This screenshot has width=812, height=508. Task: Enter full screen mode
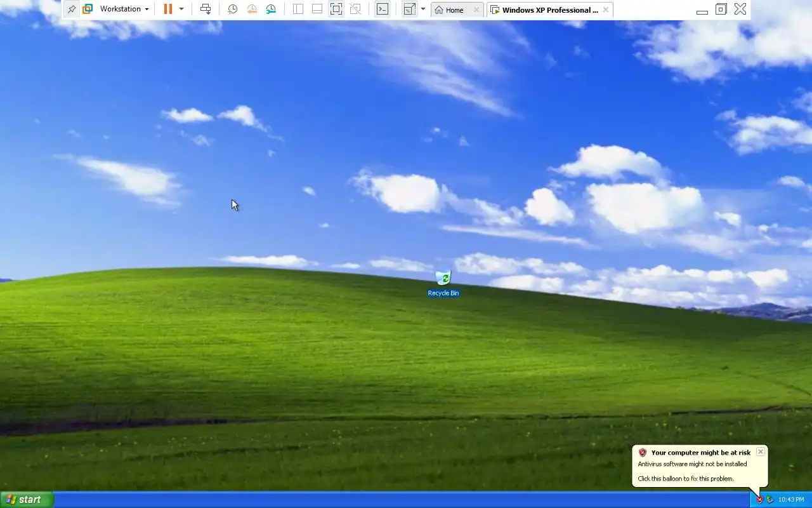click(336, 9)
